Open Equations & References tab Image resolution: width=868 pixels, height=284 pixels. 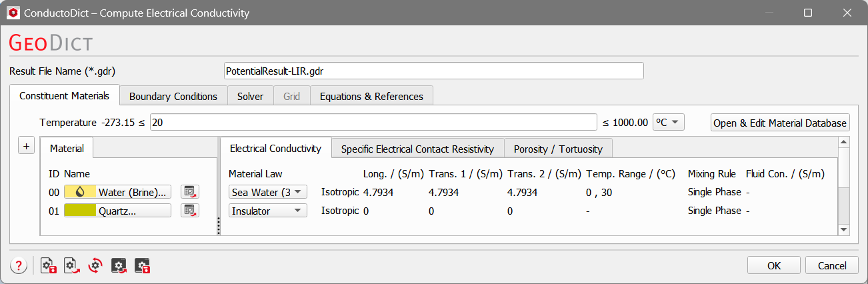(x=371, y=96)
